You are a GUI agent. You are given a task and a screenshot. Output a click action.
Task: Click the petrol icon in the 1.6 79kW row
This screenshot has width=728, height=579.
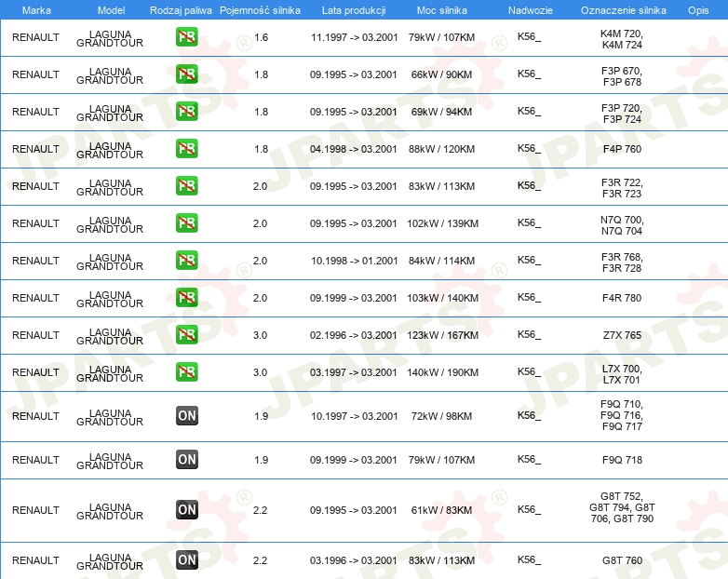(187, 37)
